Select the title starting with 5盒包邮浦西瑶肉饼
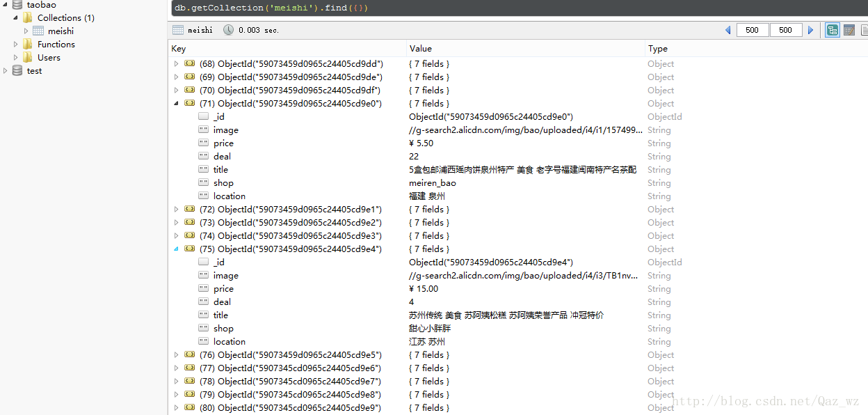 coord(522,169)
